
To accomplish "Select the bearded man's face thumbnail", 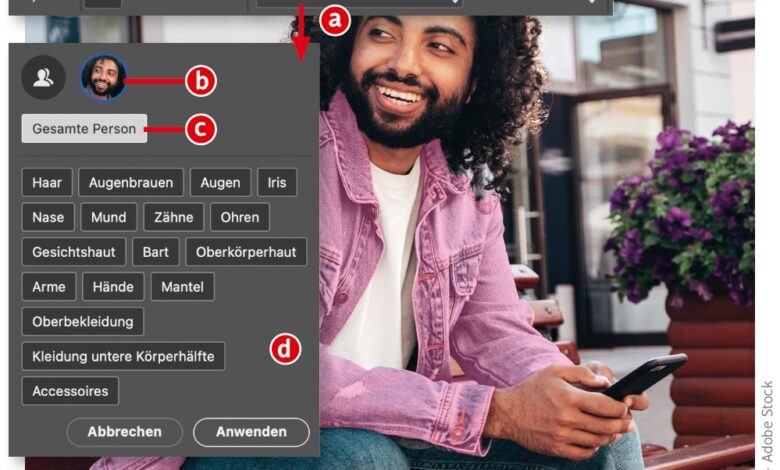I will pos(103,78).
